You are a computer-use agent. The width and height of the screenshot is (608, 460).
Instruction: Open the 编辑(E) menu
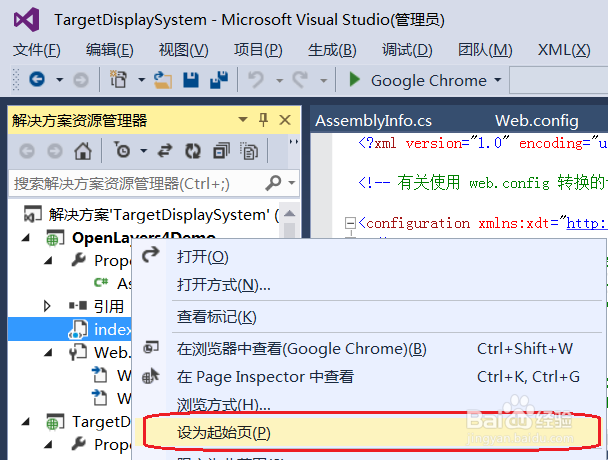[110, 50]
